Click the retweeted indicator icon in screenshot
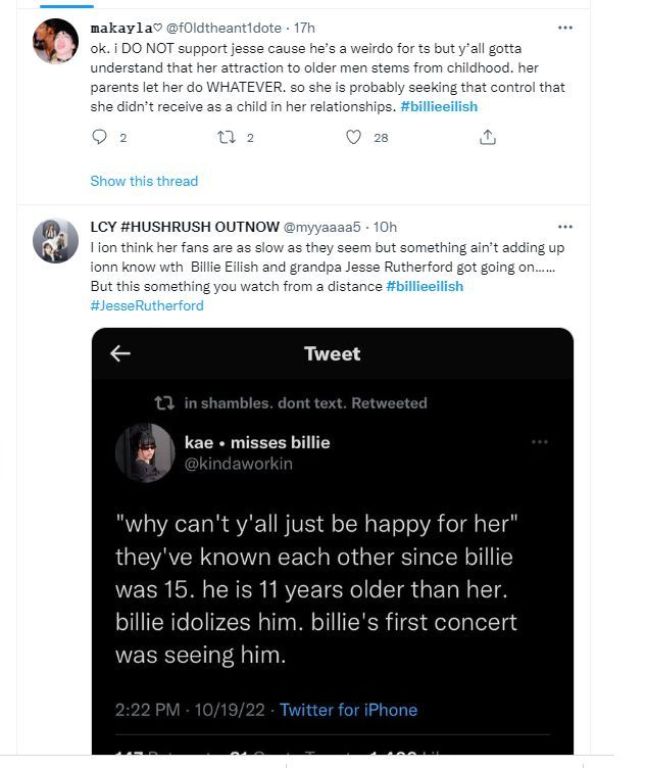Image resolution: width=645 pixels, height=768 pixels. pyautogui.click(x=164, y=403)
